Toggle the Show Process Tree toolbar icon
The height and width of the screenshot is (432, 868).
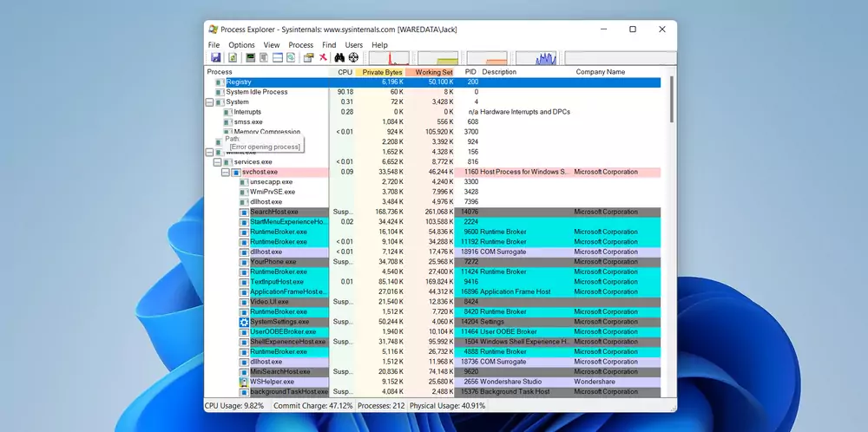(x=264, y=57)
